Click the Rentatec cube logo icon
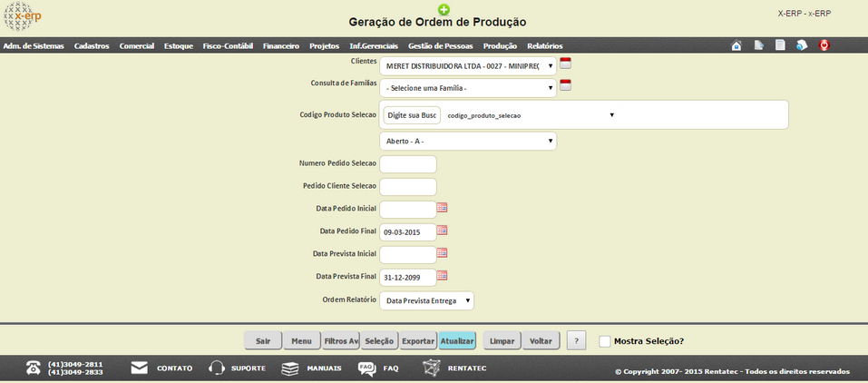Screen dimensions: 868x383 (432, 368)
